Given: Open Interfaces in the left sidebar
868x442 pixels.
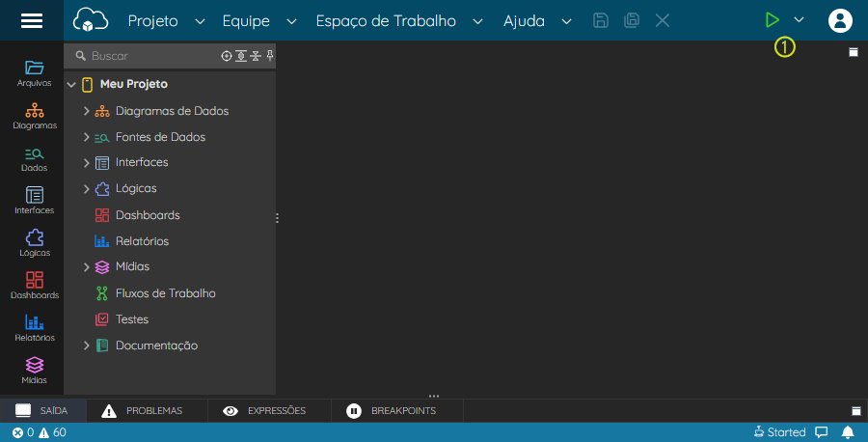Looking at the screenshot, I should 35,201.
